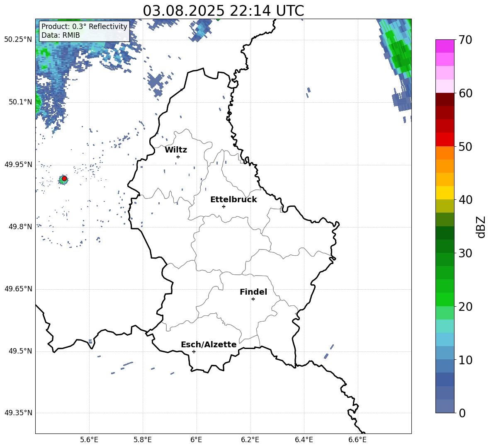Click the Wiltz city label
This screenshot has height=448, width=491.
click(176, 150)
